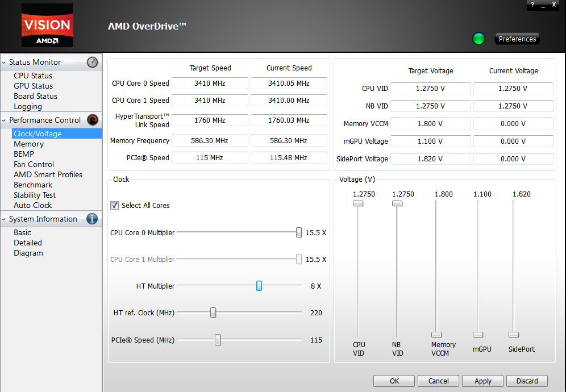Click the Memory VCCM voltage slider handle

click(436, 335)
